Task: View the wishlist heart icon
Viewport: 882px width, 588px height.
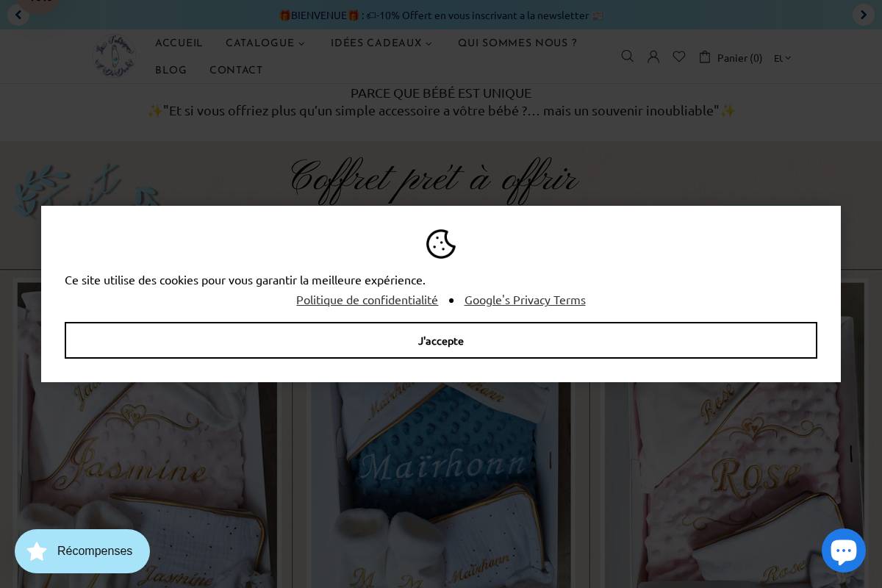Action: click(678, 56)
